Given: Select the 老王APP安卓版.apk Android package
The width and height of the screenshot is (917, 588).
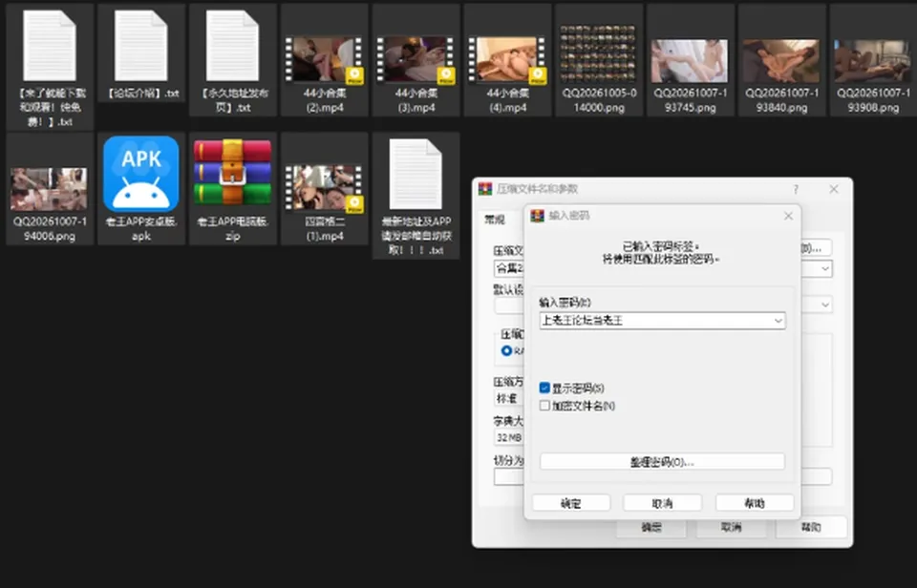Looking at the screenshot, I should click(141, 188).
